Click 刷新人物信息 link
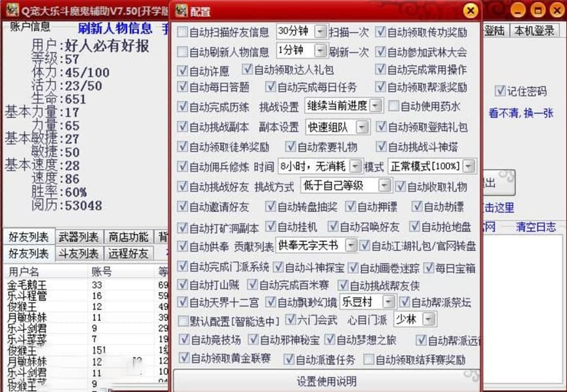Screen dimensions: 567x392 (115, 28)
